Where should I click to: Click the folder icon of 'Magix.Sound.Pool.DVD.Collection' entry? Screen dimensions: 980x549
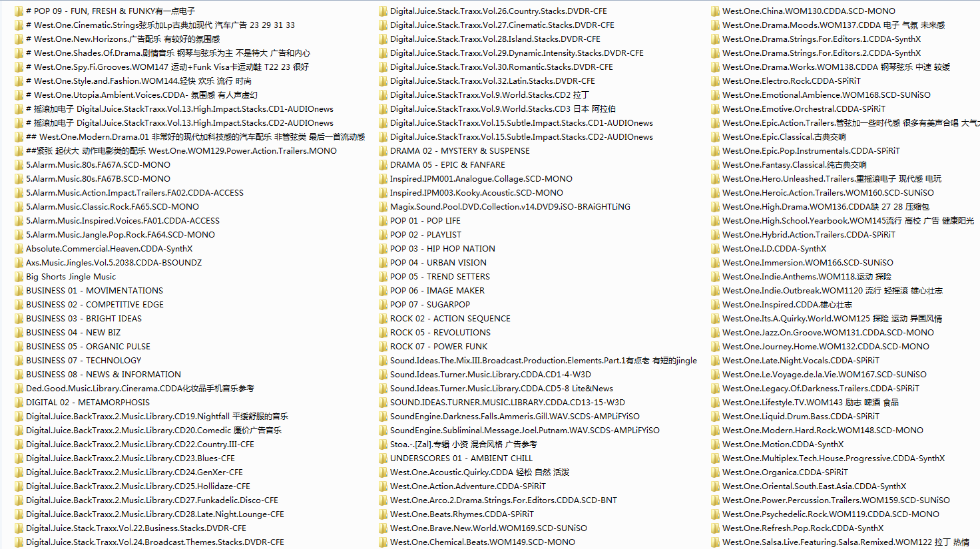pyautogui.click(x=383, y=207)
